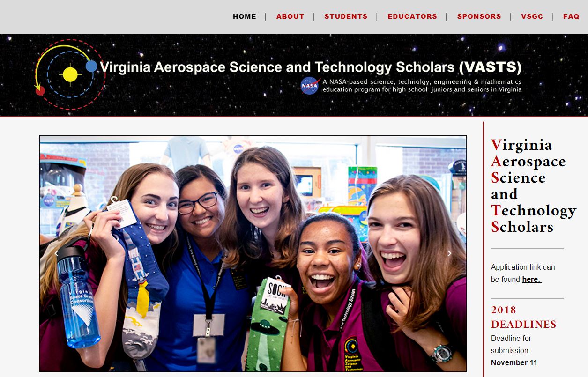588x377 pixels.
Task: Open the ABOUT navigation item
Action: (290, 16)
